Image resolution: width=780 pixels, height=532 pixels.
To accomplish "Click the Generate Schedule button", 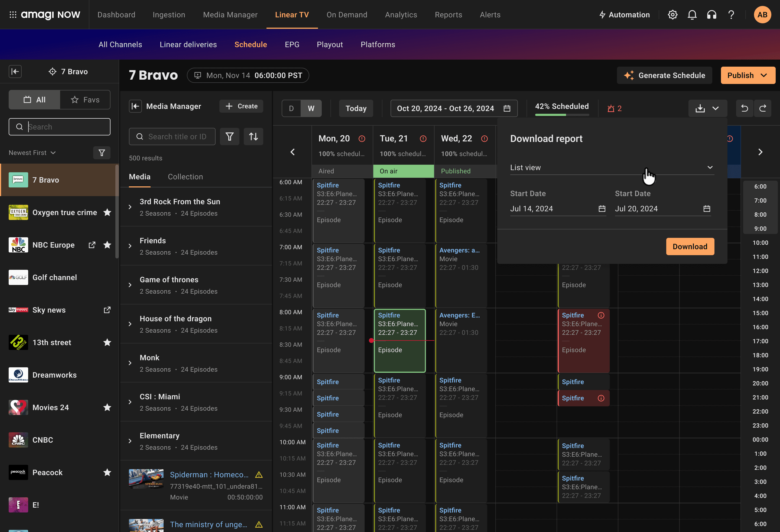I will (664, 75).
